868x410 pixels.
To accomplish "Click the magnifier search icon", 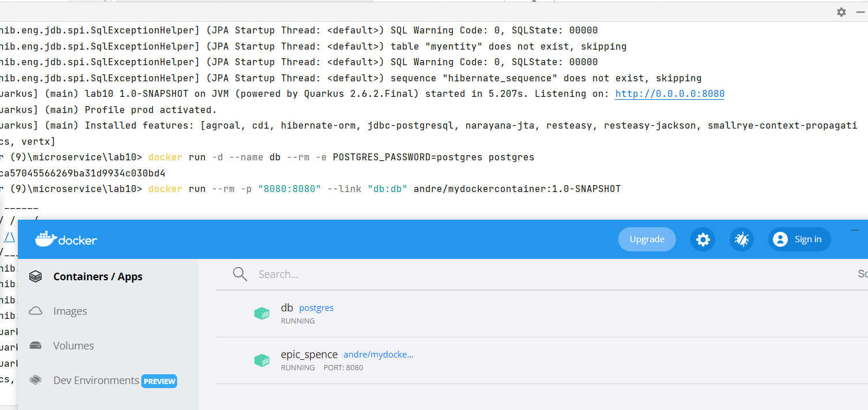I will pyautogui.click(x=240, y=274).
